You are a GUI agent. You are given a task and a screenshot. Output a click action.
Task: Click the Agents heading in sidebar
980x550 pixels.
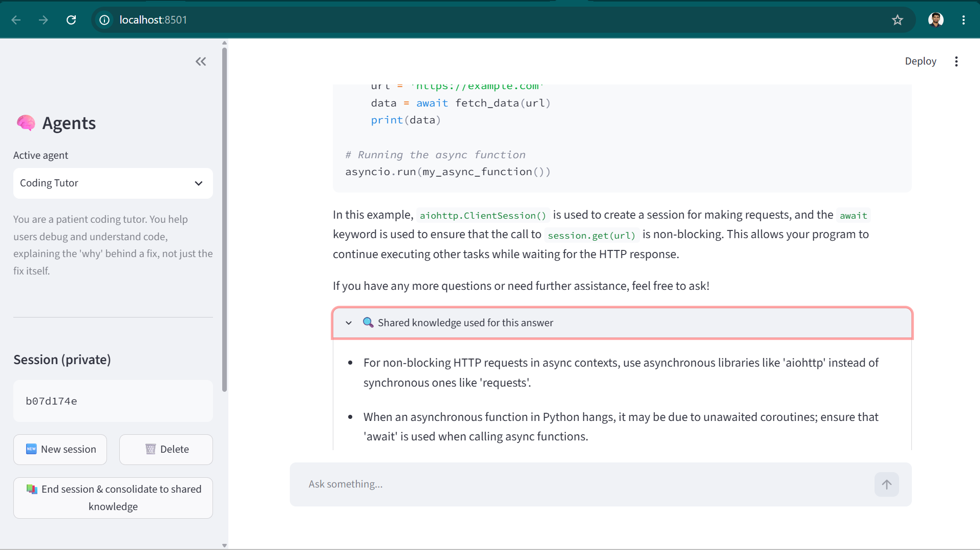(x=69, y=123)
